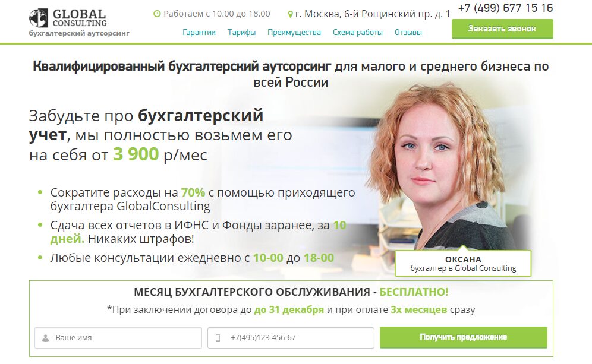Click the map pin icon by address
This screenshot has height=364, width=592.
point(290,14)
